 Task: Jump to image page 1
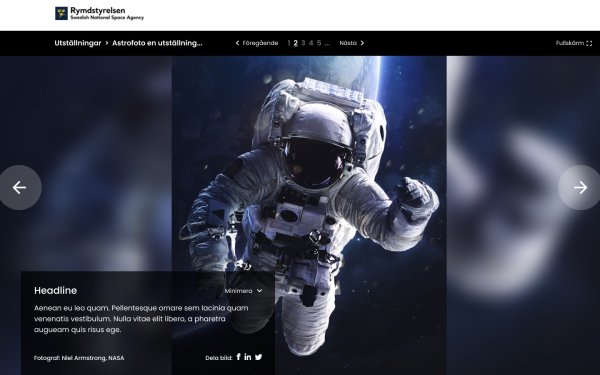[289, 43]
